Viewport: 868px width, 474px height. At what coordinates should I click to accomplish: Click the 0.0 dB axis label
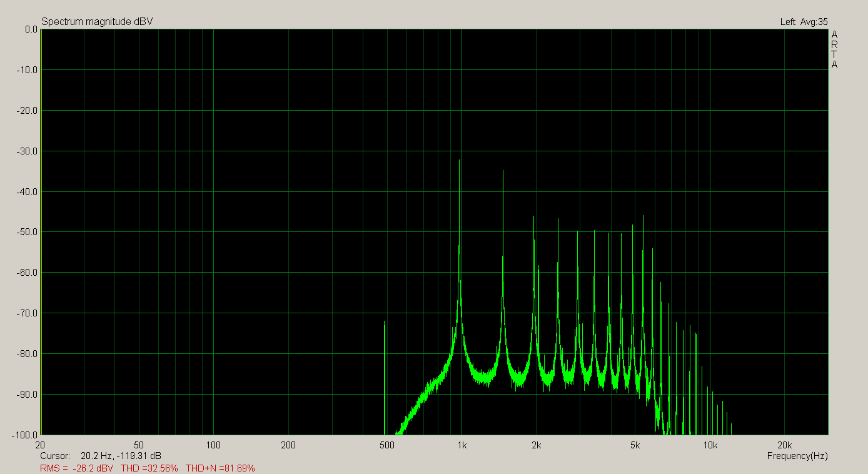point(31,29)
